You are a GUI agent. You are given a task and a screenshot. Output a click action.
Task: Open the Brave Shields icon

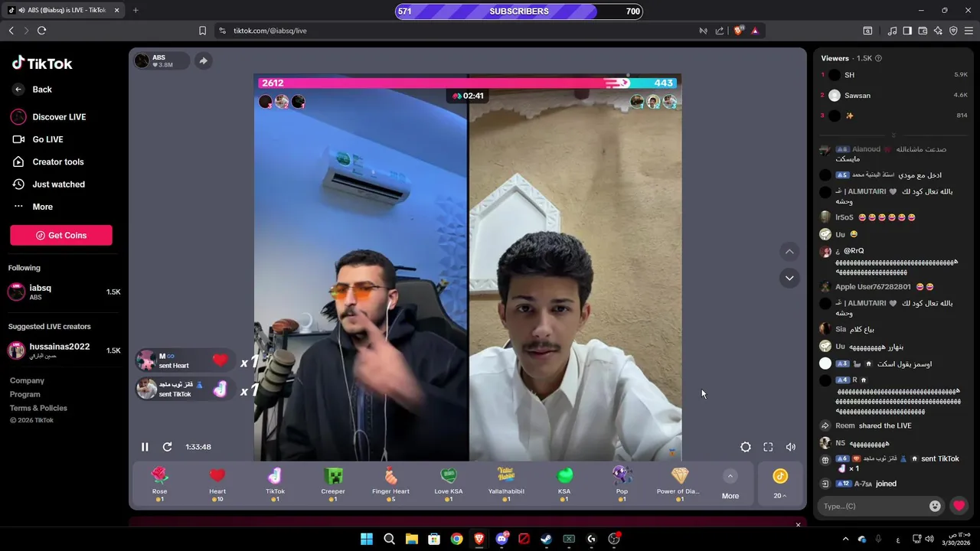pyautogui.click(x=739, y=31)
